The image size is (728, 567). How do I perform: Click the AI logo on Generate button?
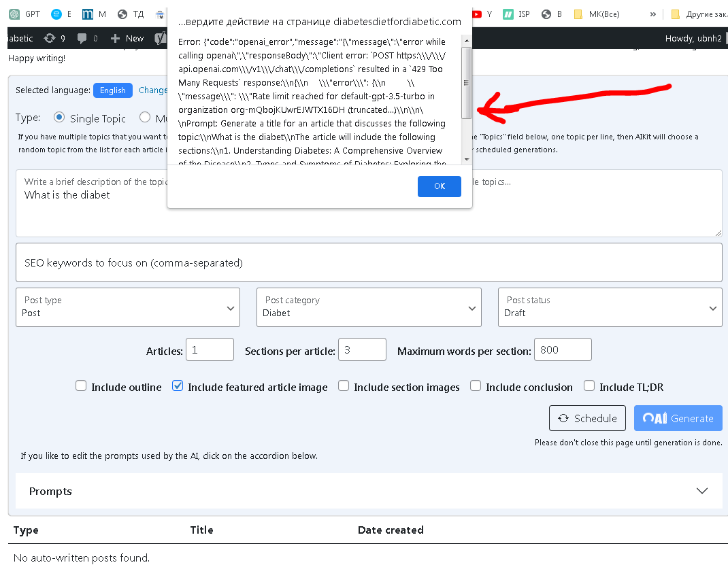tap(655, 418)
